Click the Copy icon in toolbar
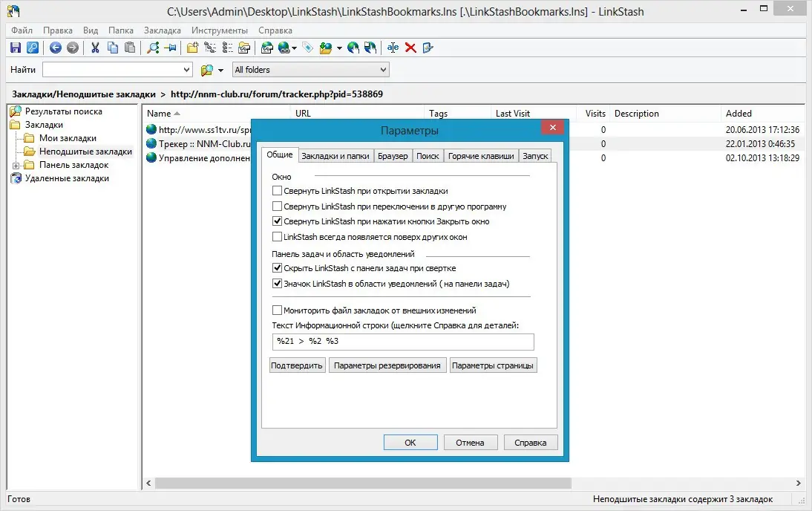This screenshot has width=812, height=511. 112,48
